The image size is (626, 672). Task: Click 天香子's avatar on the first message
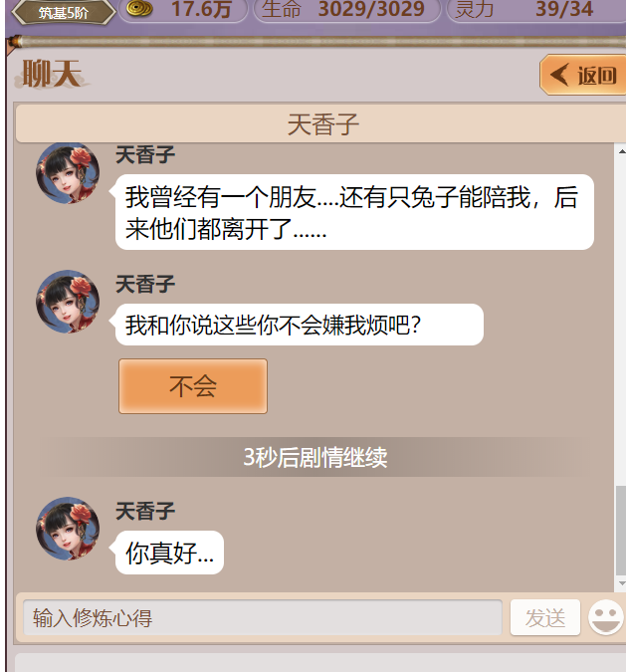pos(68,172)
